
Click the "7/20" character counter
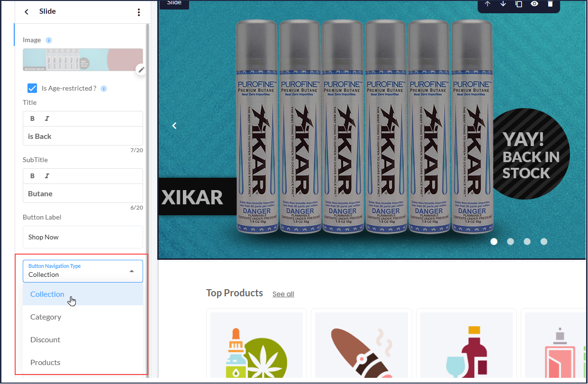coord(136,150)
